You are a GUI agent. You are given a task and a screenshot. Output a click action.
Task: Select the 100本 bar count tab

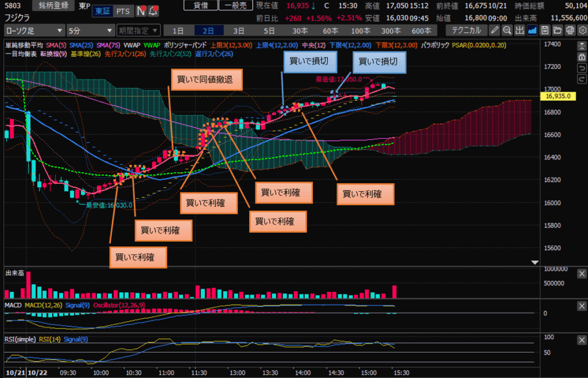360,30
